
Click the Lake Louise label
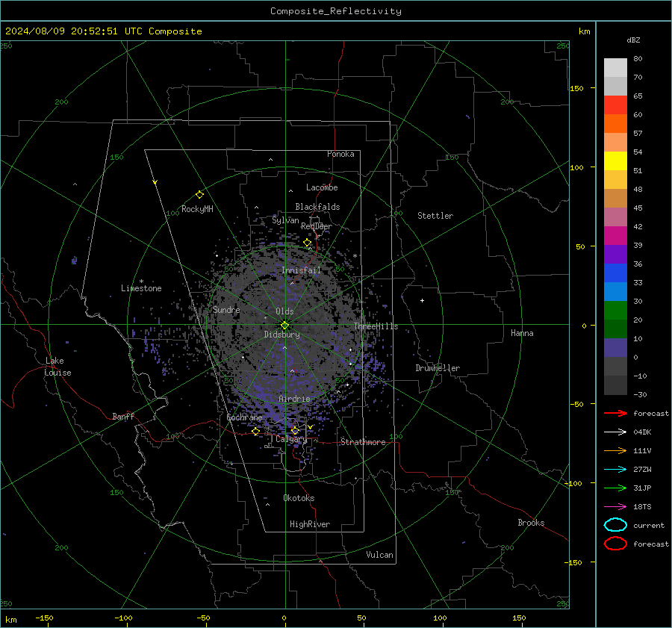click(x=57, y=367)
